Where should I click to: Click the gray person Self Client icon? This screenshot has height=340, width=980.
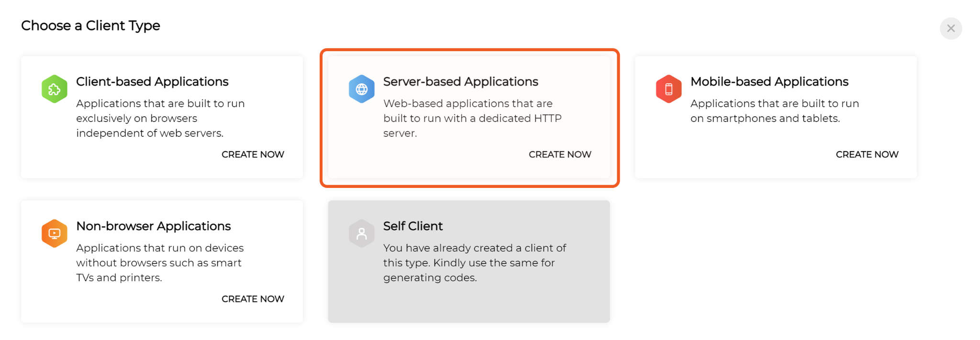click(x=361, y=233)
